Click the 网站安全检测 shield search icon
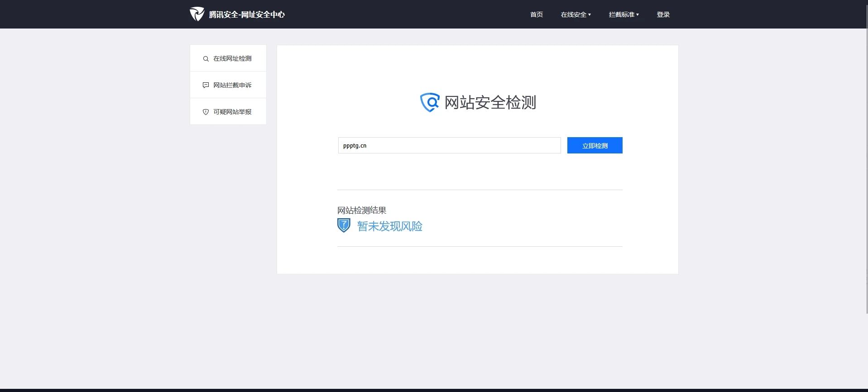Image resolution: width=868 pixels, height=392 pixels. (430, 102)
